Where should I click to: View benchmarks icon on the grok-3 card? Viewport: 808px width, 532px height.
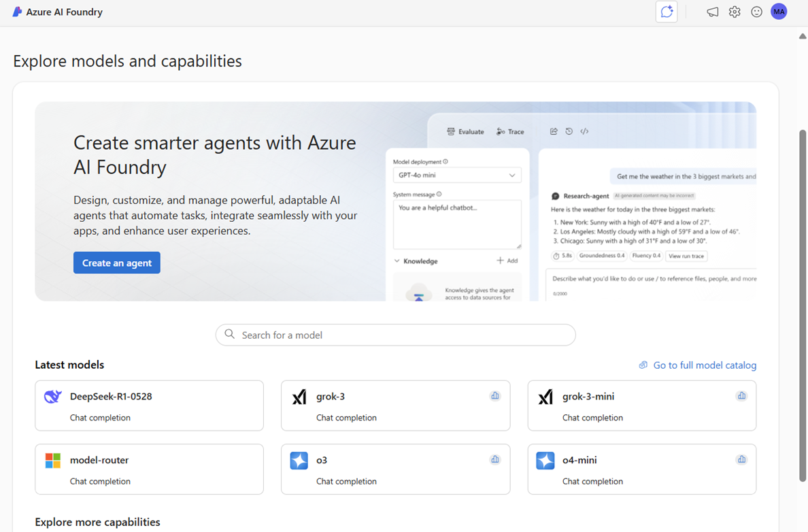[x=495, y=395]
